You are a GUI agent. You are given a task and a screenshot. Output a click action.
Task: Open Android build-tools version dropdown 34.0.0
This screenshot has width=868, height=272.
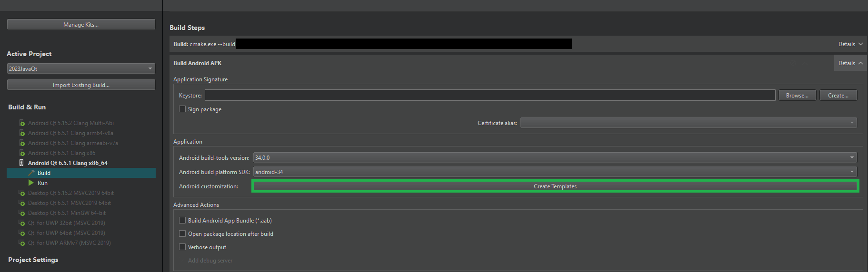(555, 157)
